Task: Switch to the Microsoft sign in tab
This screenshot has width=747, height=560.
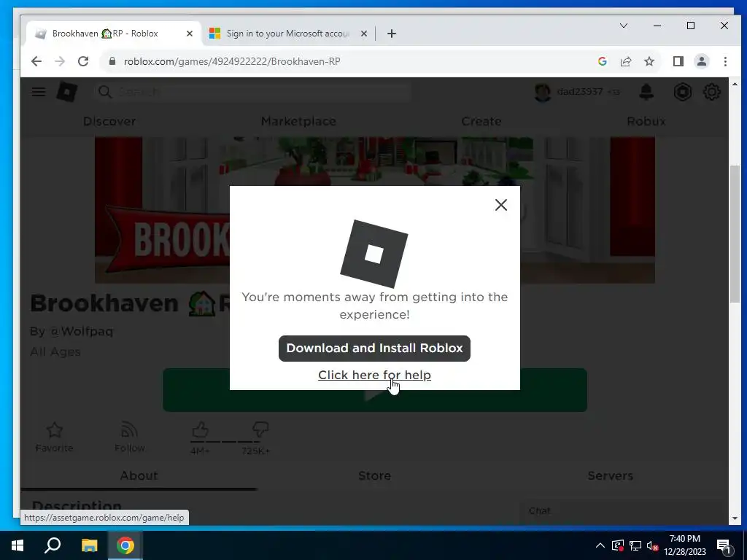Action: [x=287, y=34]
